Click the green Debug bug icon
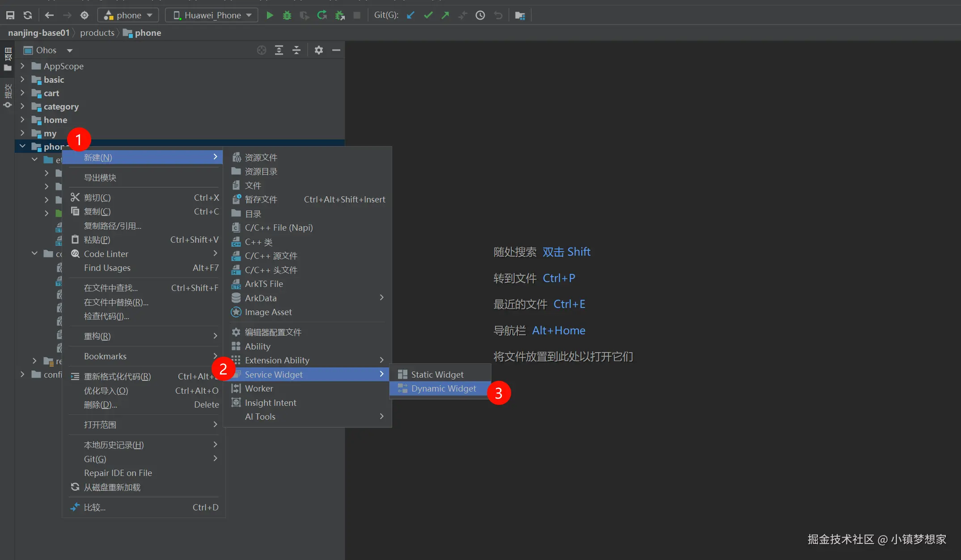961x560 pixels. (x=287, y=15)
